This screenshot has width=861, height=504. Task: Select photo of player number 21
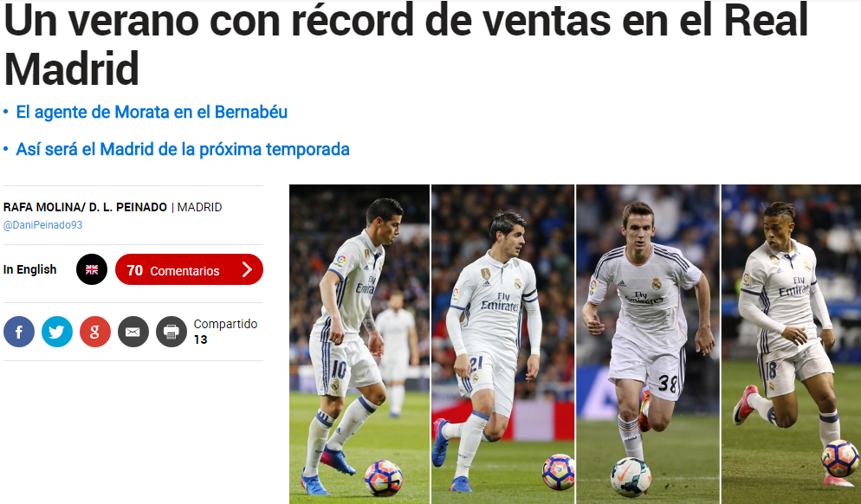click(503, 345)
